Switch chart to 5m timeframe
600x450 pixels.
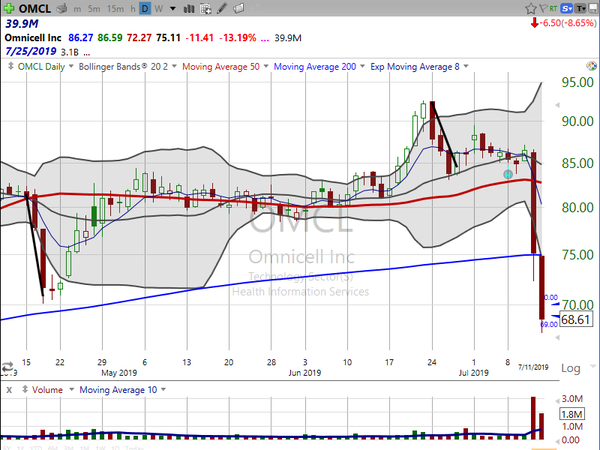click(x=94, y=8)
